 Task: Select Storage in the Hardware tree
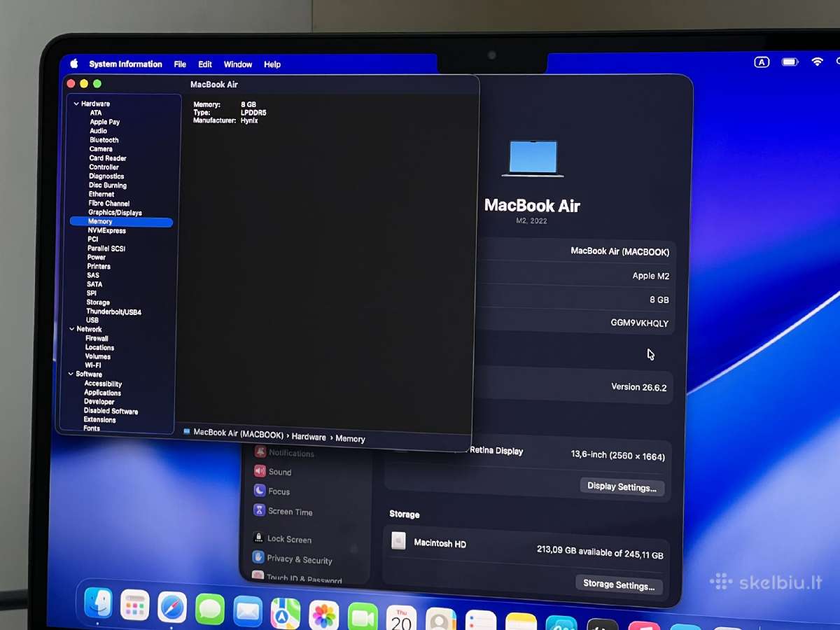tap(98, 302)
